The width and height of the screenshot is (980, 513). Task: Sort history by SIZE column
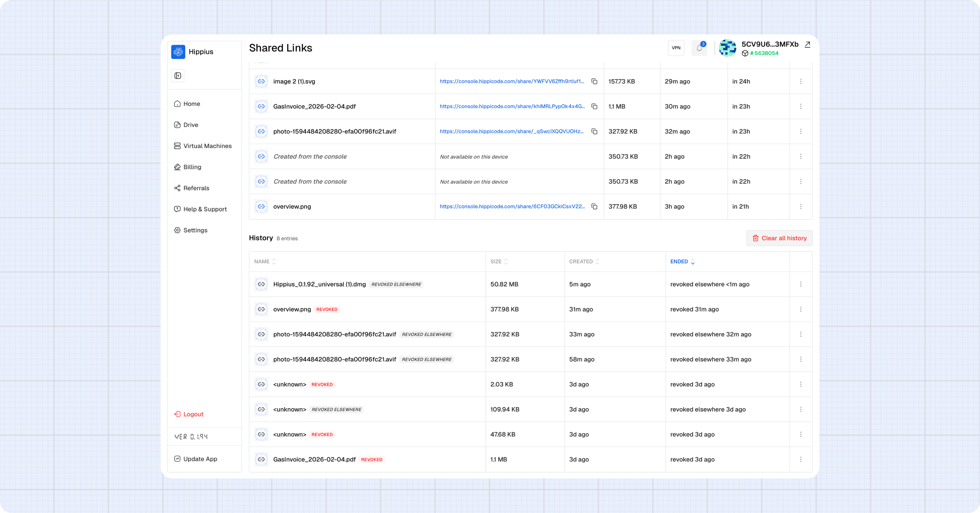click(x=499, y=261)
